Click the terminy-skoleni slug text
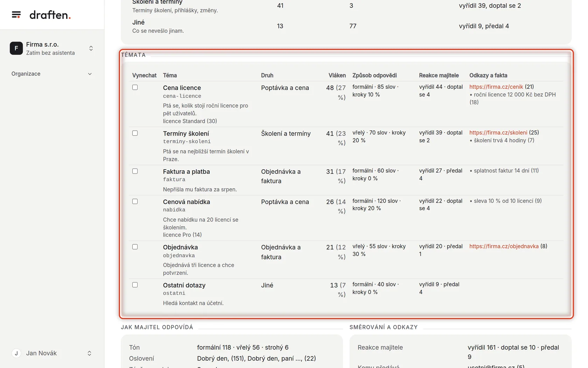588x368 pixels. point(187,142)
